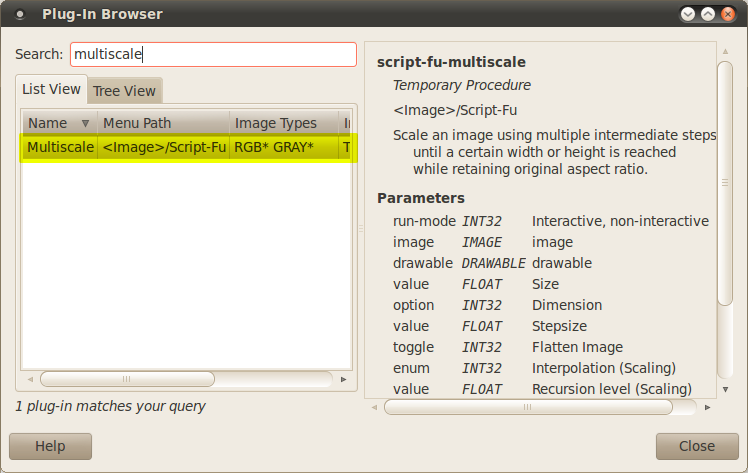This screenshot has width=748, height=473.
Task: Sort by the Name column header
Action: point(60,123)
